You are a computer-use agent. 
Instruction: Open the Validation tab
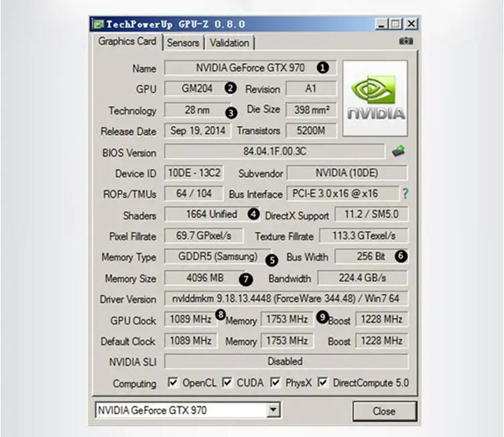point(229,42)
